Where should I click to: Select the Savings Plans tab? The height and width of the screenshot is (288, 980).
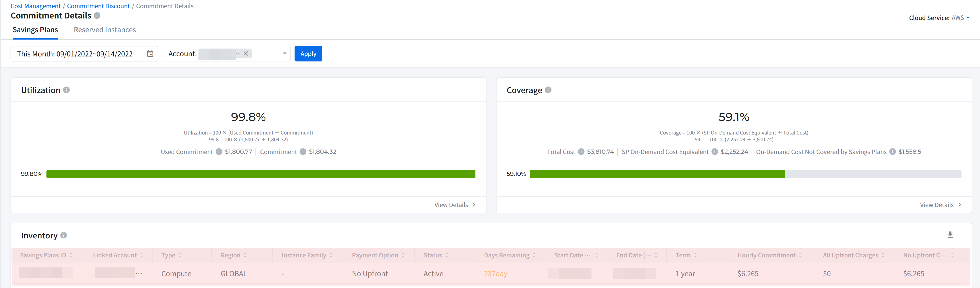tap(35, 30)
